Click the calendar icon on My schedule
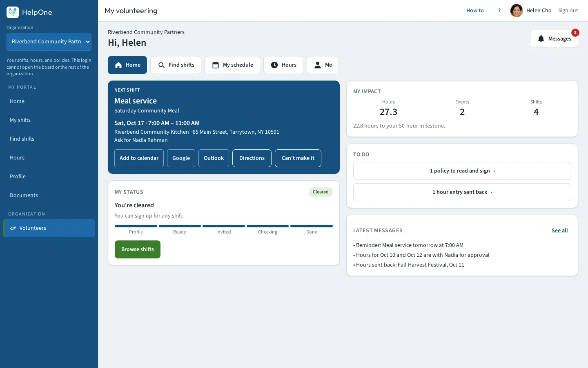This screenshot has width=588, height=368. [216, 65]
